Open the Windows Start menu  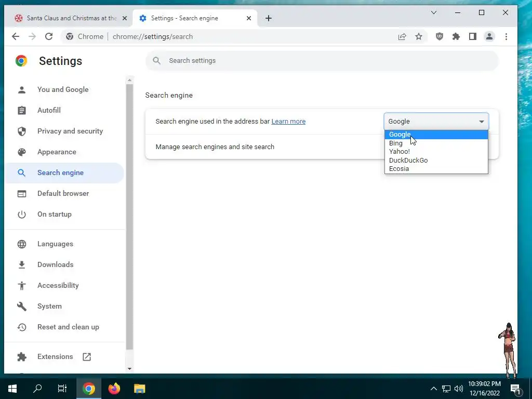coord(12,389)
